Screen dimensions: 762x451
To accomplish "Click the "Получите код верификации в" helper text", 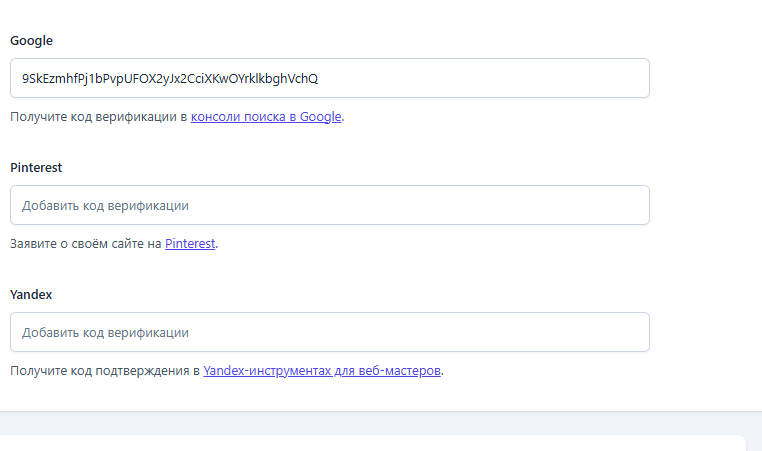I will coord(98,116).
